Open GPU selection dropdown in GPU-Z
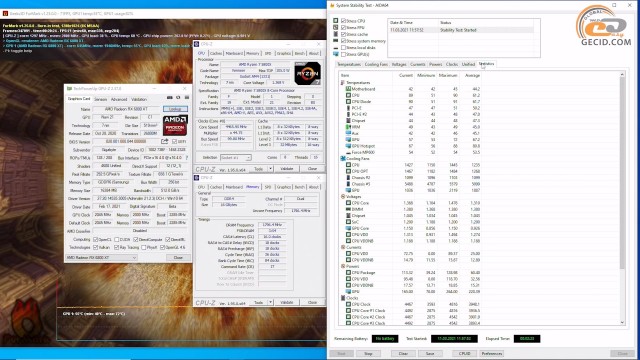This screenshot has width=640, height=360. click(101, 258)
